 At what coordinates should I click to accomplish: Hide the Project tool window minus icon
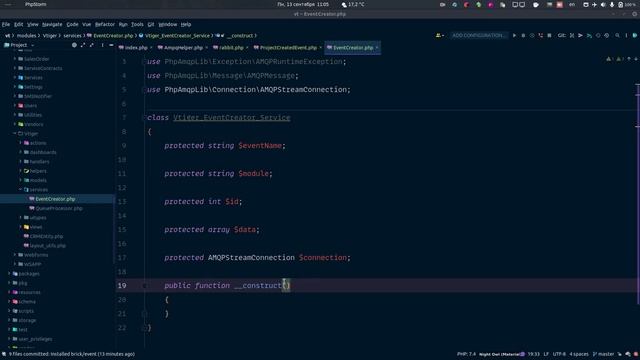tap(111, 45)
